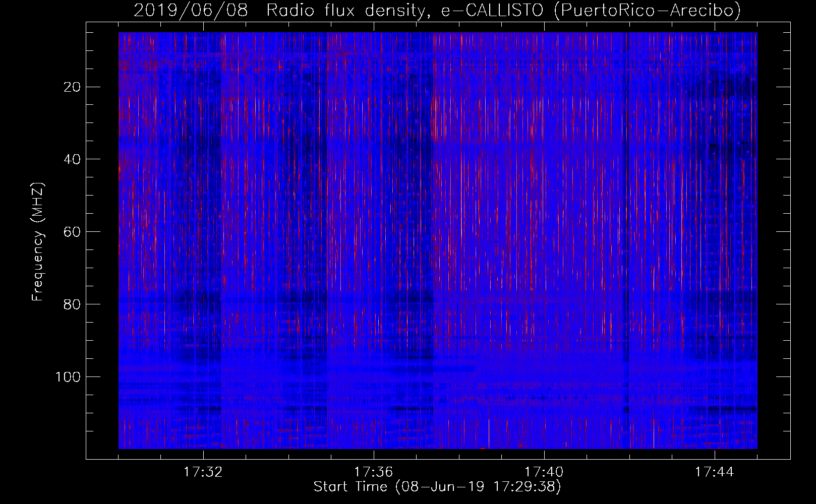Click the 60 frequency tick label
The height and width of the screenshot is (504, 816).
coord(72,232)
